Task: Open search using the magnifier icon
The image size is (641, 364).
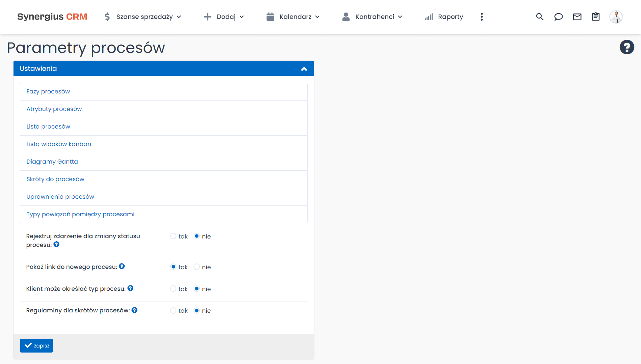Action: (539, 17)
